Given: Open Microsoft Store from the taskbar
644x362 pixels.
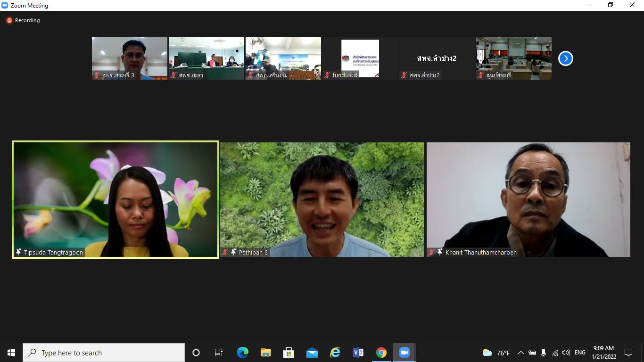Looking at the screenshot, I should tap(289, 353).
